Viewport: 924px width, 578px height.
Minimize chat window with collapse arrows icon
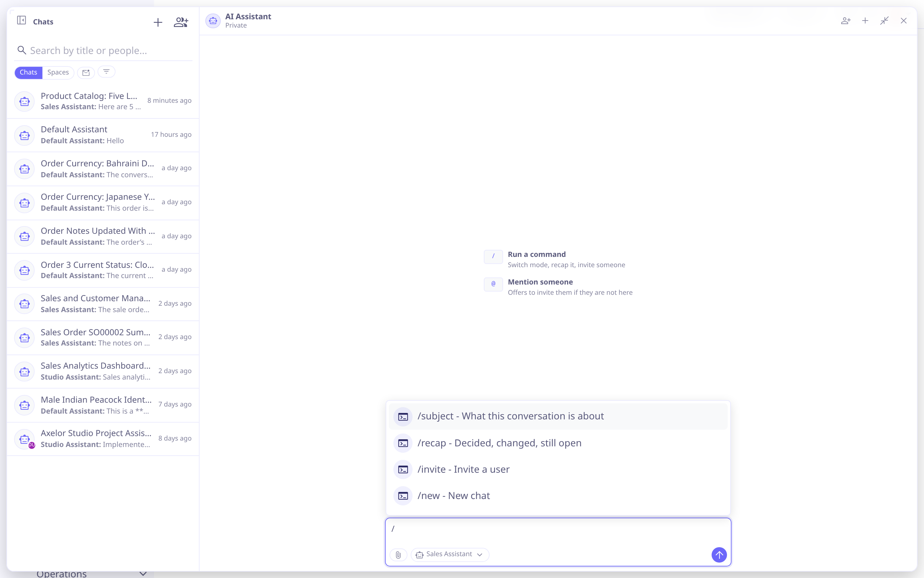click(884, 21)
